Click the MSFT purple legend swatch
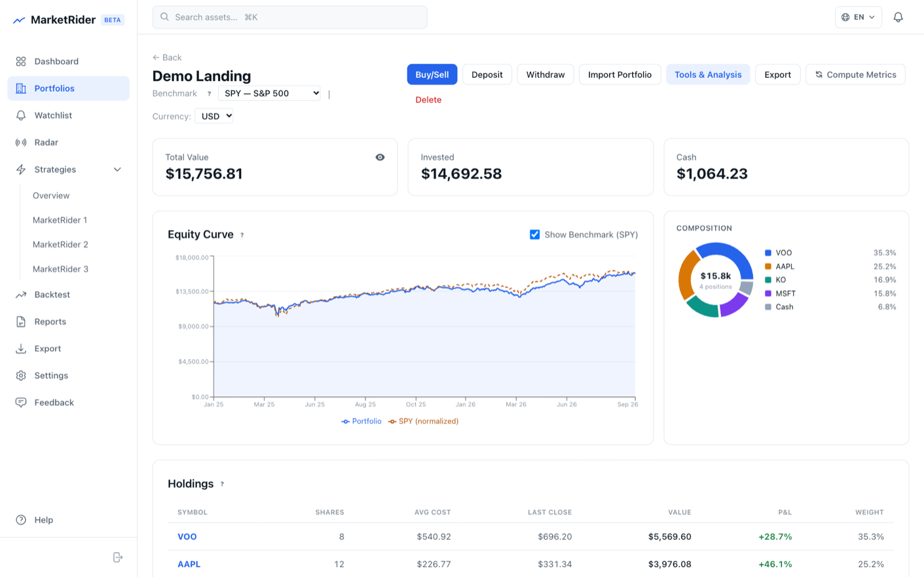This screenshot has width=924, height=577. (767, 293)
